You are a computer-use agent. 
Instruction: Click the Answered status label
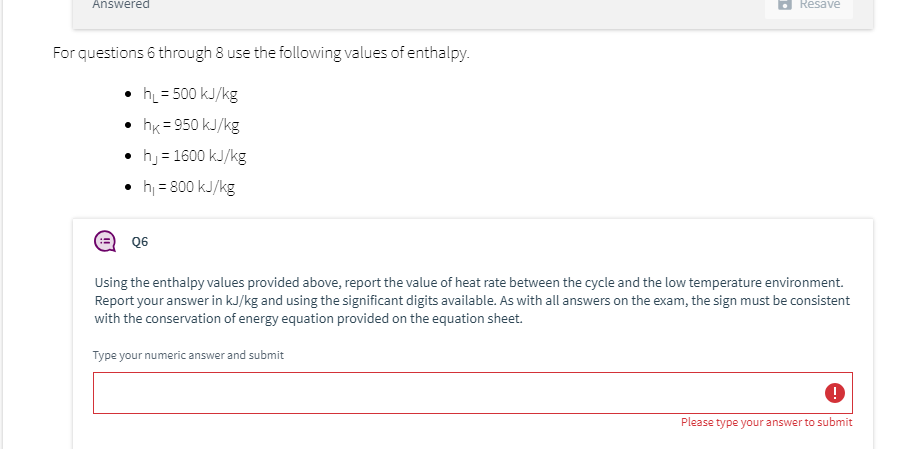(x=121, y=5)
